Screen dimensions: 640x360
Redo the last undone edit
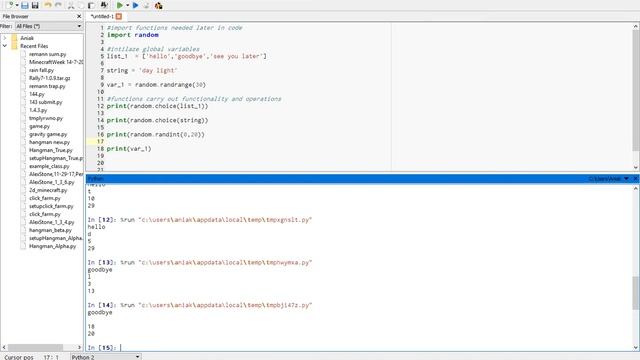click(x=58, y=5)
